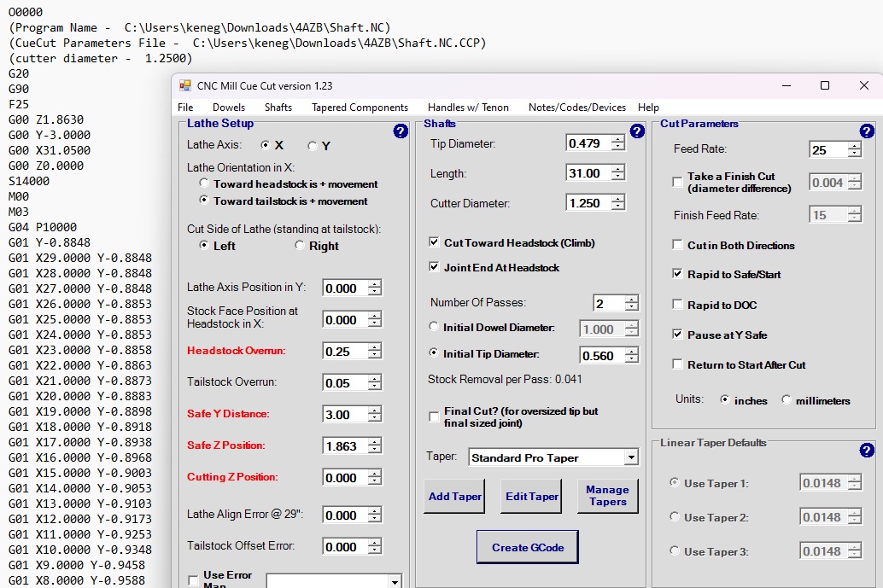The height and width of the screenshot is (588, 883).
Task: Open Lathe Setup help question mark icon
Action: pyautogui.click(x=401, y=131)
